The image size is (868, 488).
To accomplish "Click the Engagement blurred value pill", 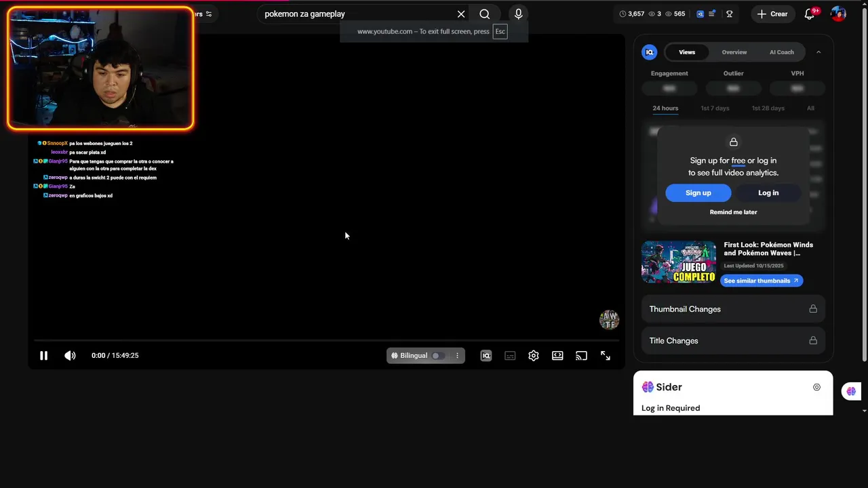I will [x=669, y=88].
